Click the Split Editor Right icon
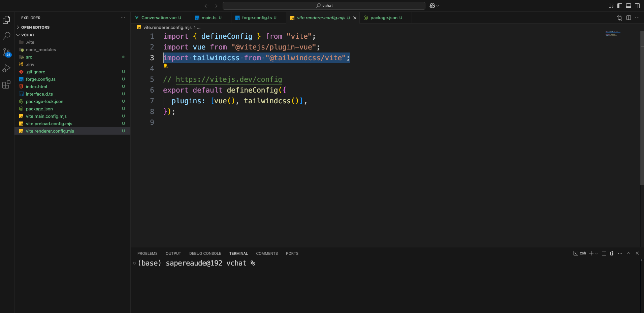 (x=629, y=18)
